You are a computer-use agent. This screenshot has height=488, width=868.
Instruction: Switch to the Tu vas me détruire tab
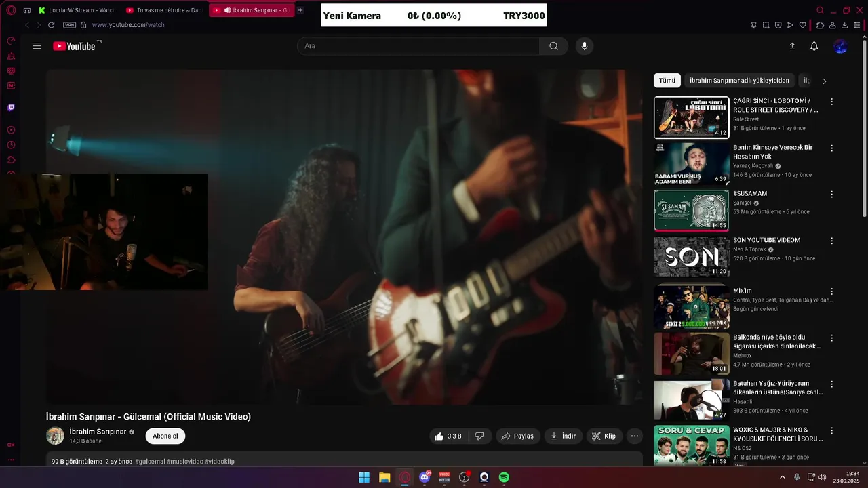[163, 10]
